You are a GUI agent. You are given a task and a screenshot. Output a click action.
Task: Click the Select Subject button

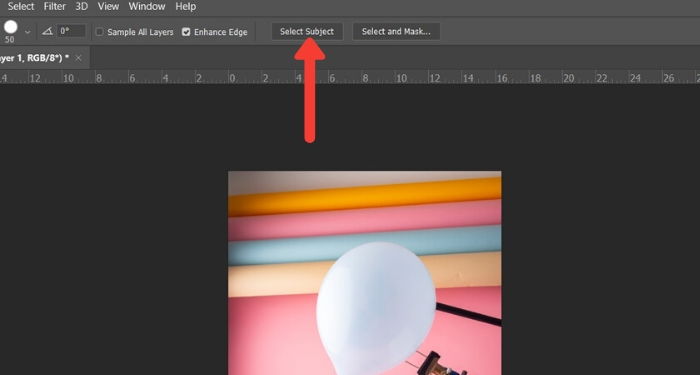[x=307, y=32]
